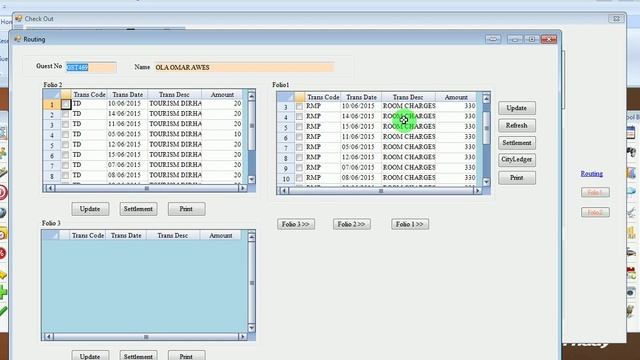Click the Update button under Folio 3
Viewport: 640px width, 360px height.
point(90,356)
